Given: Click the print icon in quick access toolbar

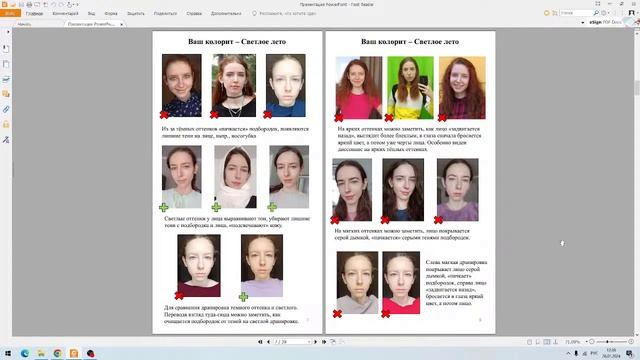Looking at the screenshot, I should tap(29, 4).
